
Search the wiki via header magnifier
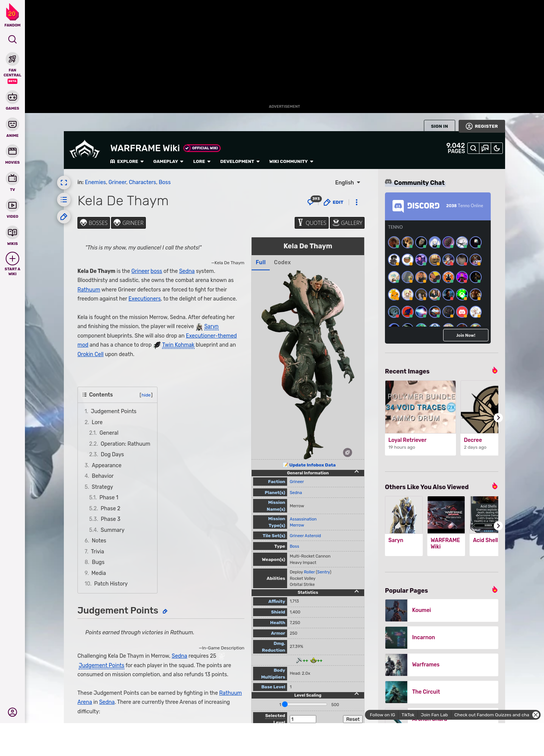(473, 148)
